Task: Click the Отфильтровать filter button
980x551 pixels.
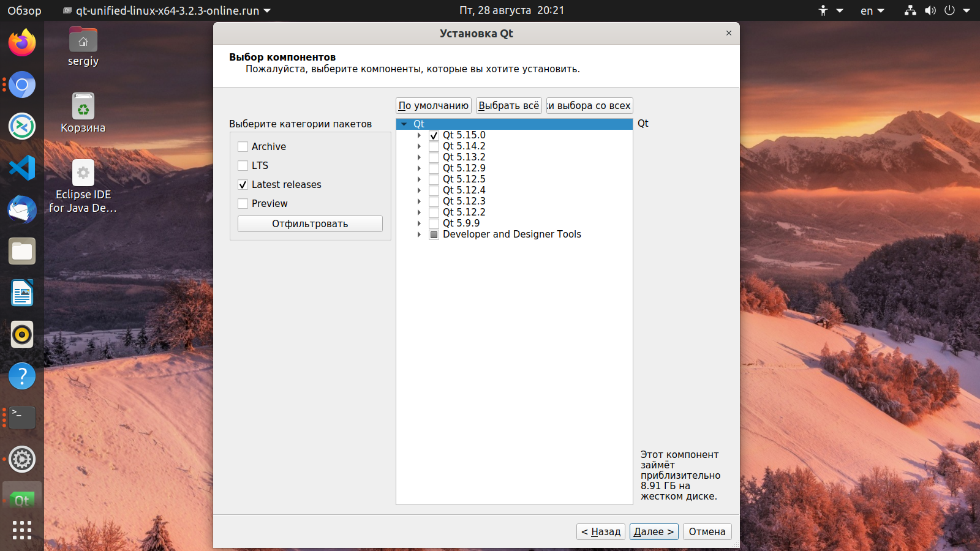Action: 310,223
